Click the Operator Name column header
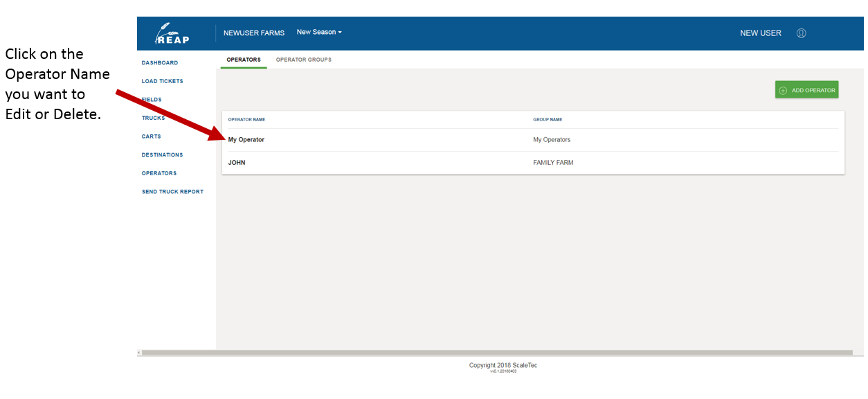This screenshot has width=868, height=399. 247,120
